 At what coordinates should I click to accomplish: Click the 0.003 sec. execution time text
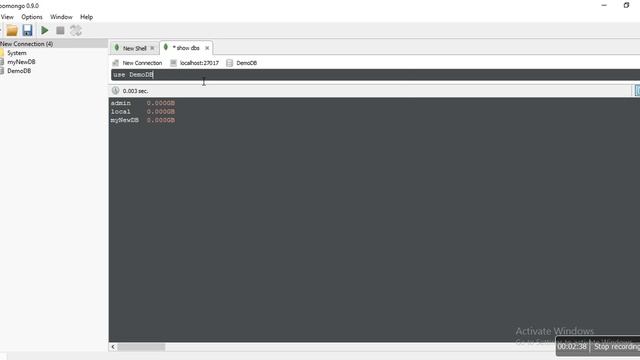(x=135, y=91)
